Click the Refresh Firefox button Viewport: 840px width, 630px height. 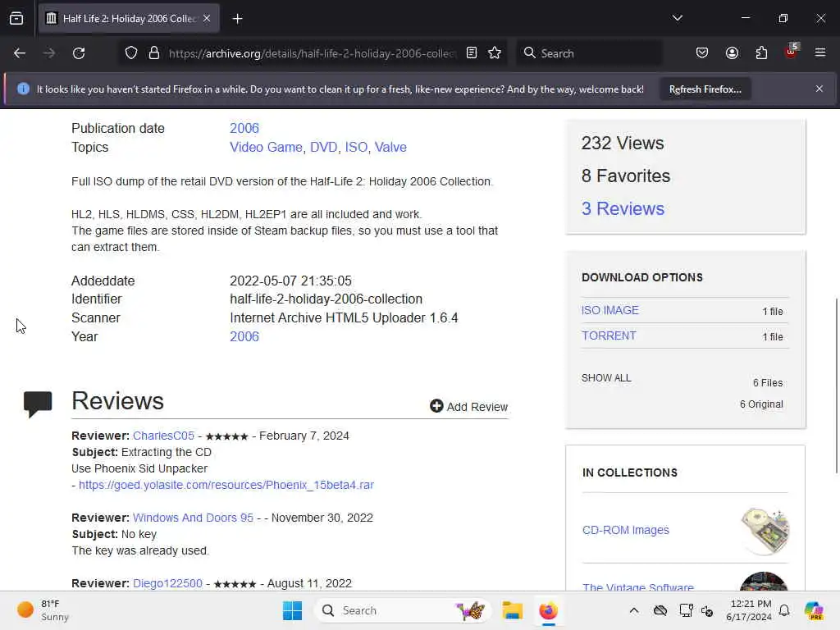[705, 89]
